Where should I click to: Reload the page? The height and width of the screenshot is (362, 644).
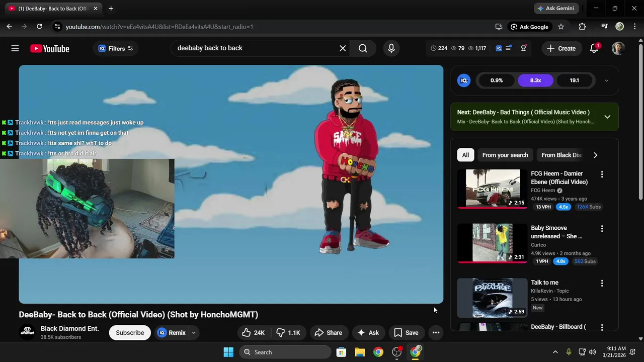tap(39, 27)
